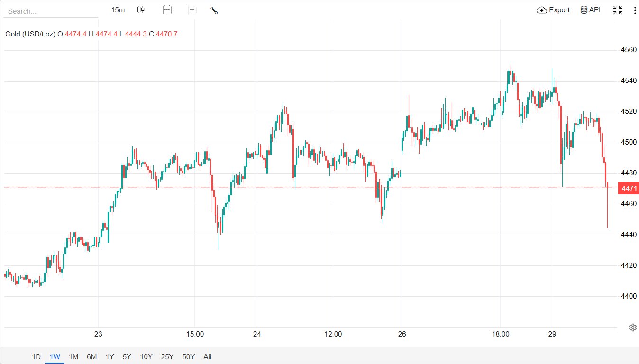Viewport: 639px width, 364px height.
Task: Expand the 15m interval dropdown
Action: (118, 10)
